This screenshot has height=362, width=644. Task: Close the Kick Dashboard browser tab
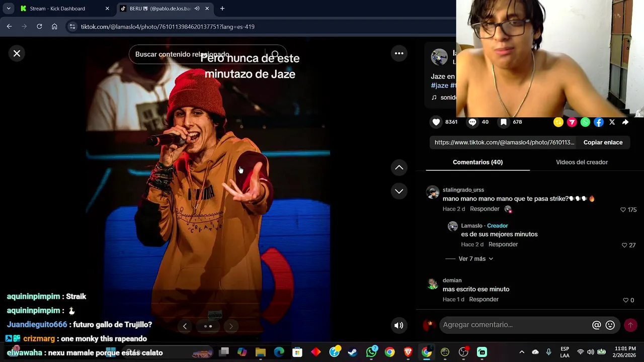click(x=107, y=9)
